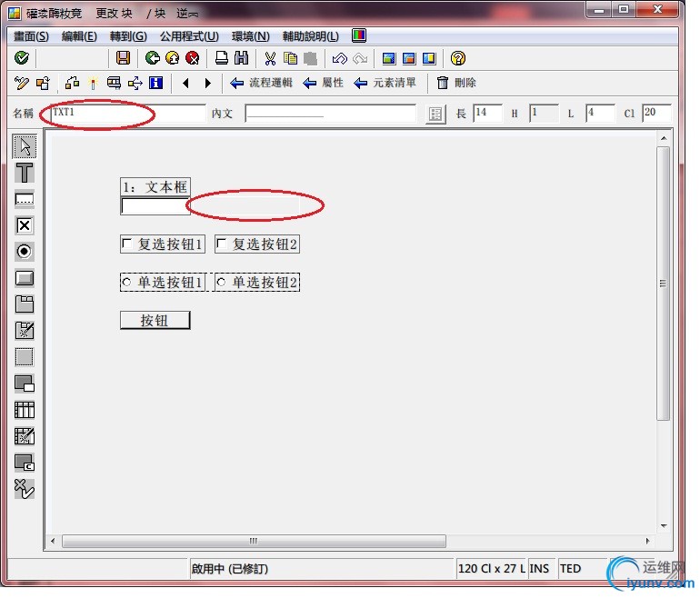Copy the element with the copy icon
This screenshot has height=598, width=700.
[x=290, y=58]
